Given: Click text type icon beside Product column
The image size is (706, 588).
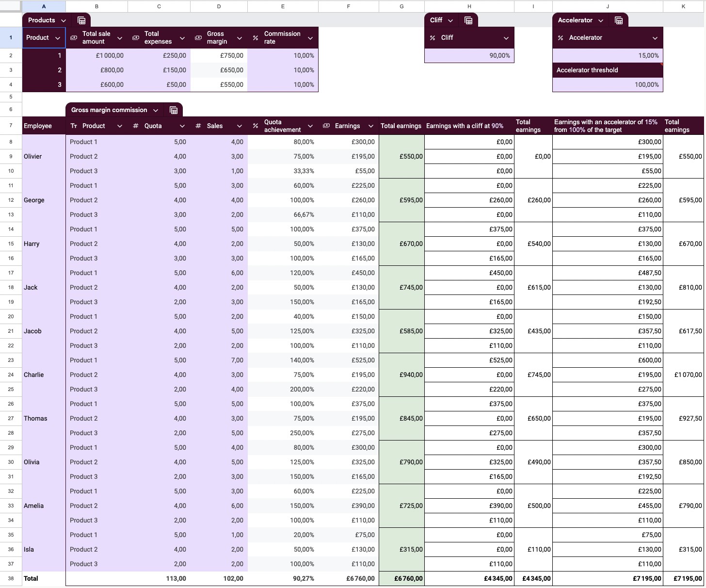Looking at the screenshot, I should click(74, 126).
